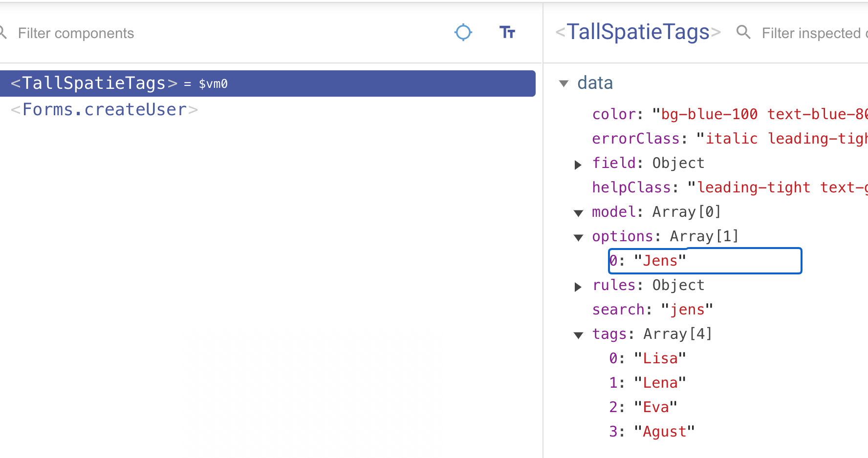This screenshot has width=868, height=458.
Task: Click the model Array[0] label
Action: 656,212
